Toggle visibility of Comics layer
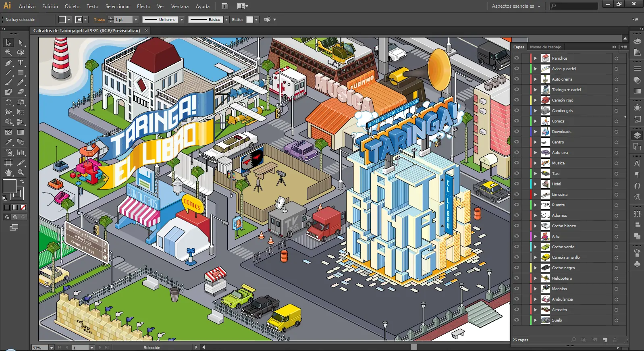This screenshot has width=644, height=351. tap(517, 121)
